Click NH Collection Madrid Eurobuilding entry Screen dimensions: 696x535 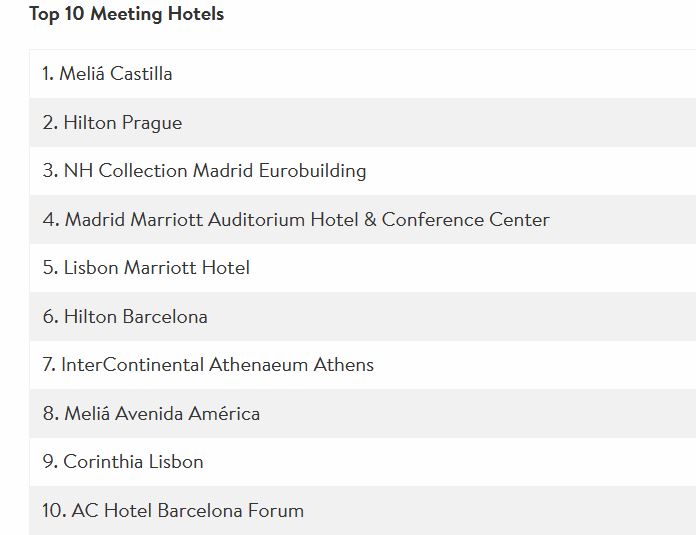[363, 171]
